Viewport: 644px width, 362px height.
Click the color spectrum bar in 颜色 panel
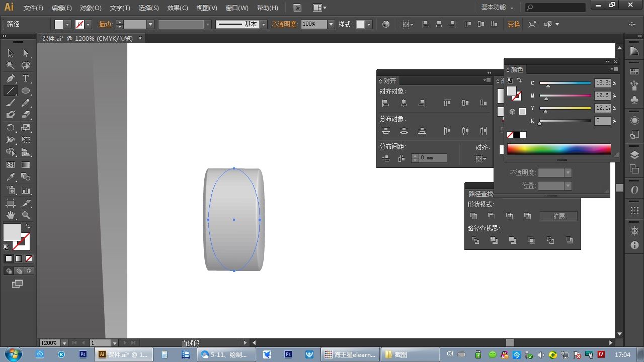tap(558, 149)
